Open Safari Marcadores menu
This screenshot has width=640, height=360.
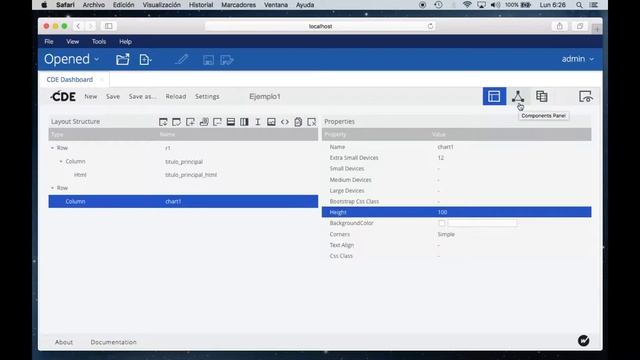[x=238, y=5]
